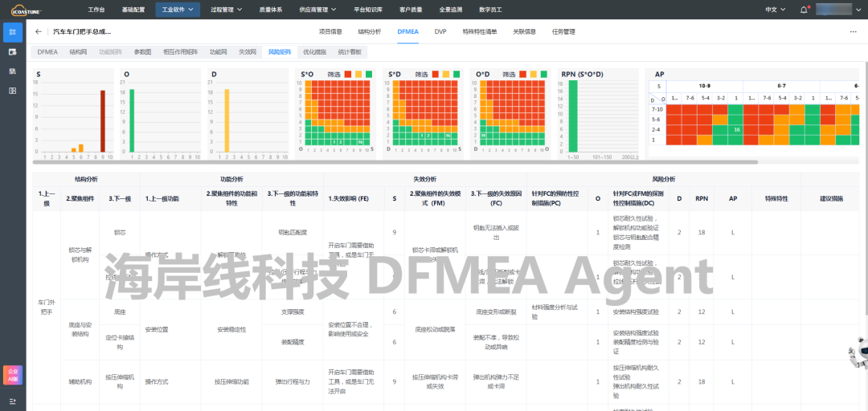This screenshot has height=411, width=868.
Task: Select the 锁芯与解锁机构 cell
Action: click(x=79, y=255)
